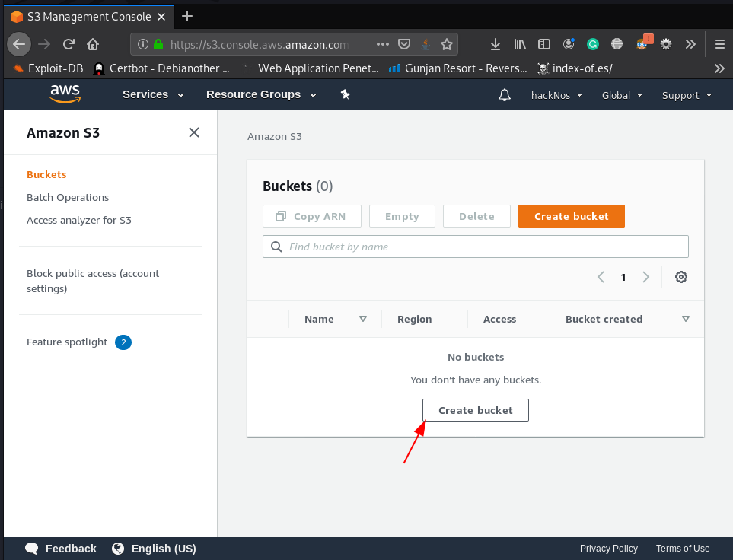Show site information icon in address bar
The width and height of the screenshot is (733, 560).
pos(143,44)
